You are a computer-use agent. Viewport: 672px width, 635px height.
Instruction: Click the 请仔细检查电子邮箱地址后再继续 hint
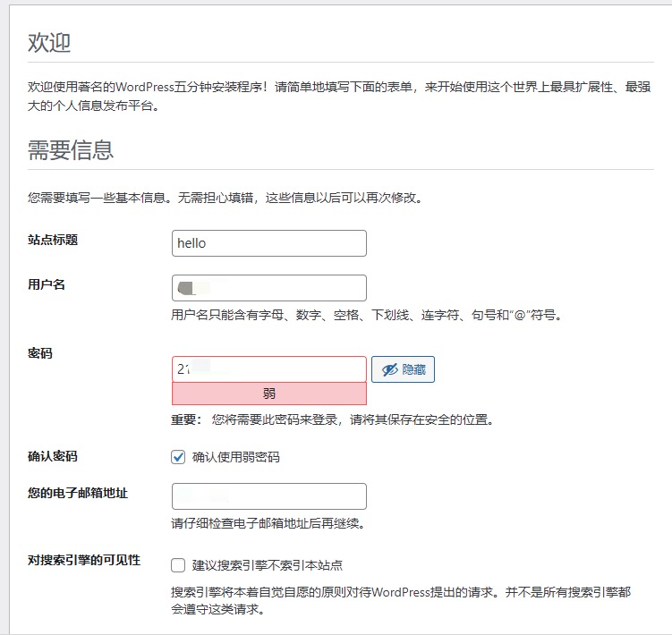point(268,523)
